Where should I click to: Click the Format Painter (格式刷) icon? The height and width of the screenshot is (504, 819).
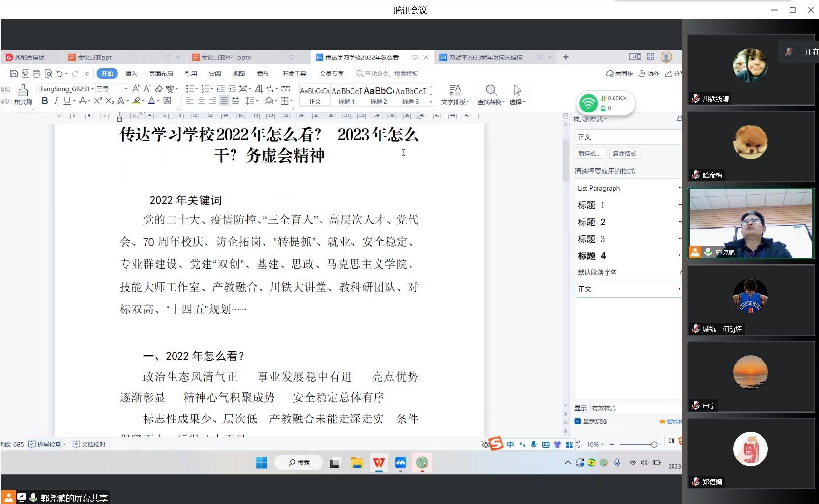coord(23,94)
